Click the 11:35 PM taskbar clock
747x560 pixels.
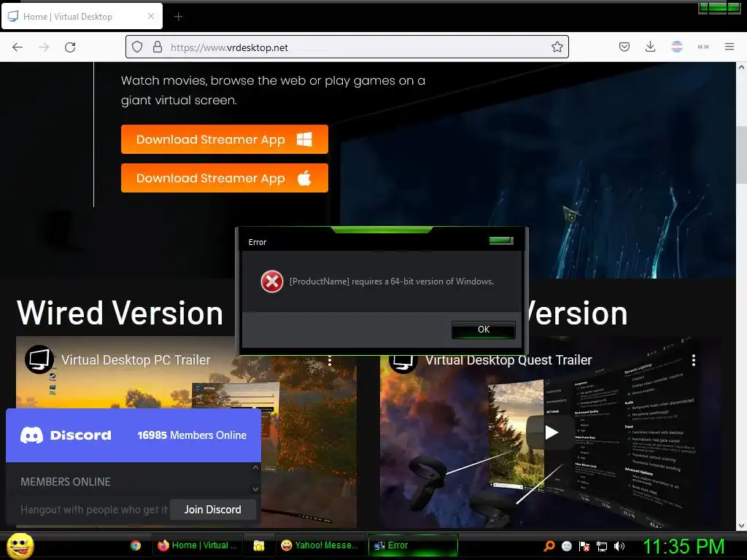point(684,546)
